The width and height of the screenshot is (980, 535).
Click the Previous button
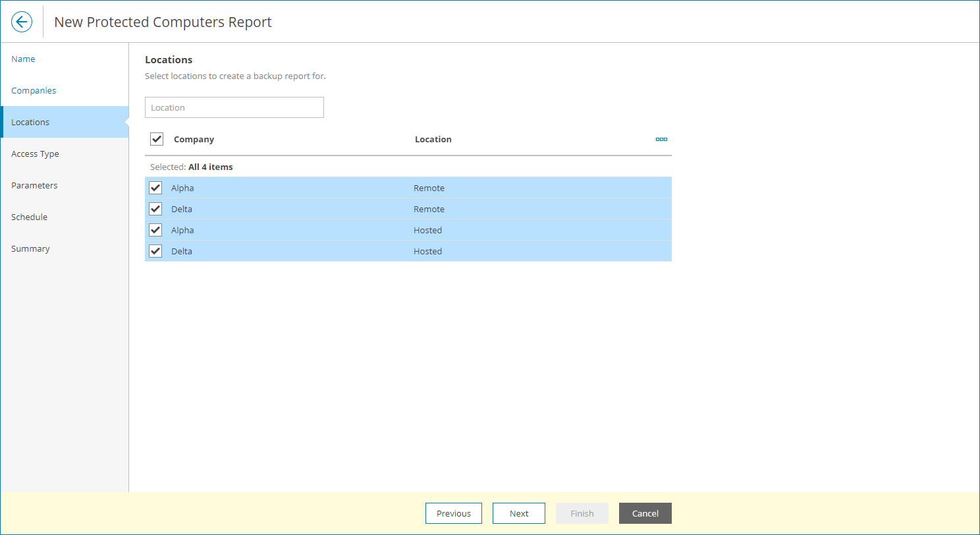(454, 513)
